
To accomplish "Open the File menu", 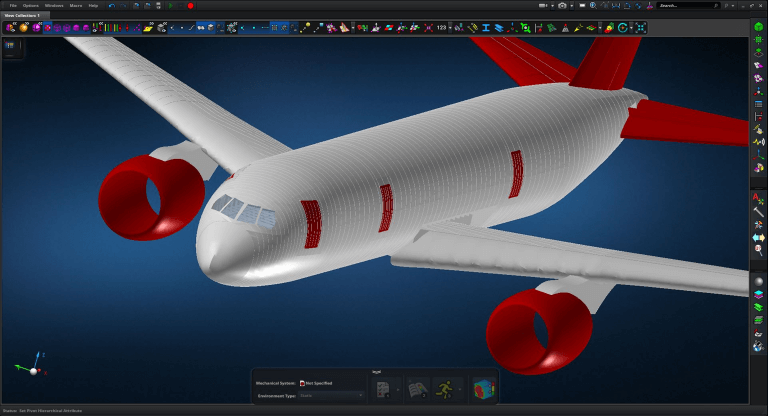I will (13, 5).
